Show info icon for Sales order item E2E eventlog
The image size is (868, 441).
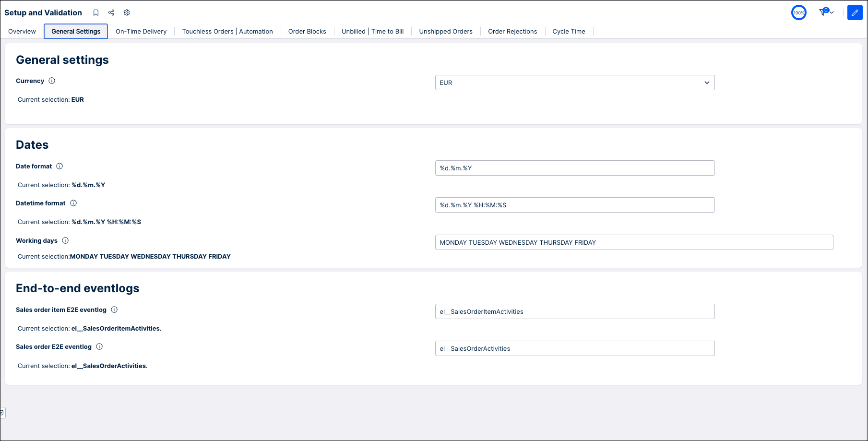click(x=114, y=310)
